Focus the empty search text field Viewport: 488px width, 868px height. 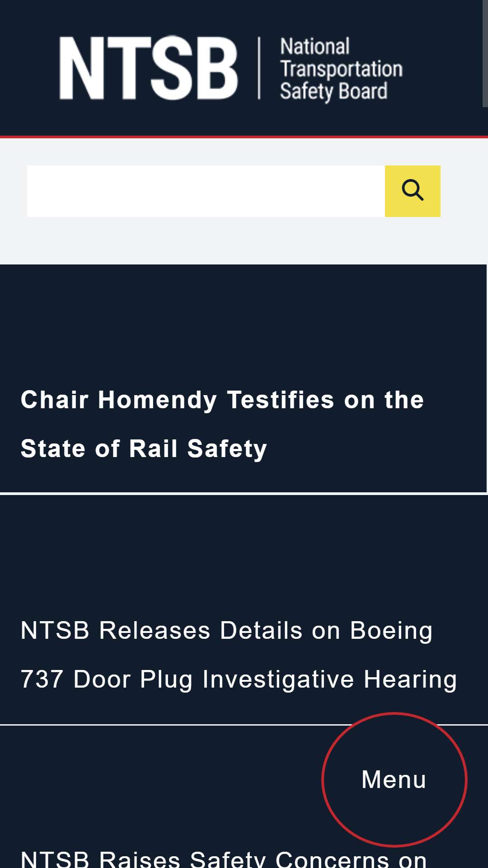(x=206, y=191)
